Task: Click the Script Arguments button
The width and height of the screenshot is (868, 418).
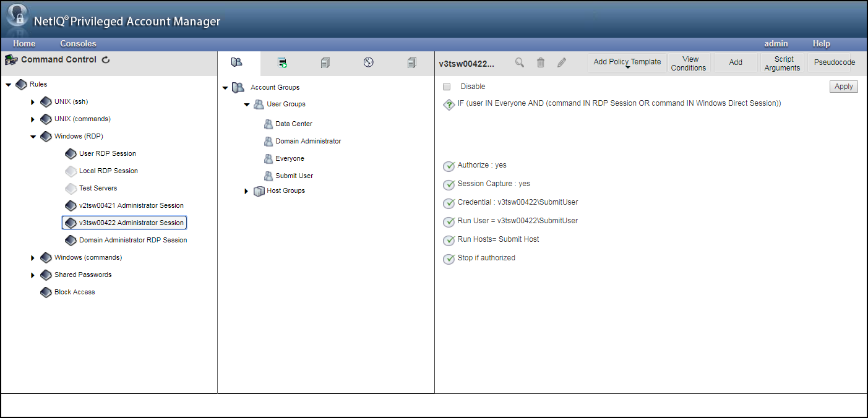Action: coord(782,63)
